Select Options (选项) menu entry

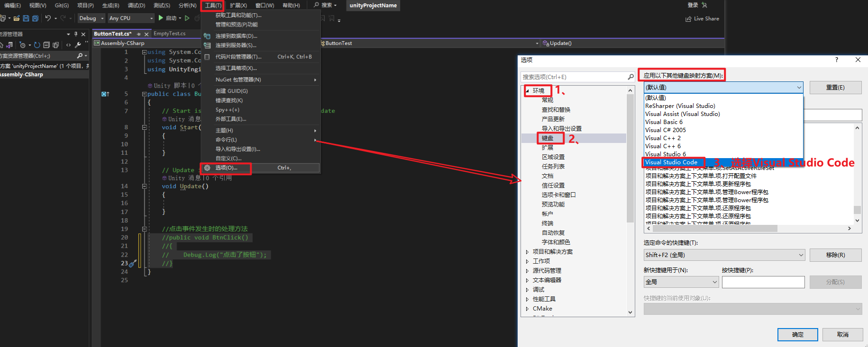pos(260,168)
